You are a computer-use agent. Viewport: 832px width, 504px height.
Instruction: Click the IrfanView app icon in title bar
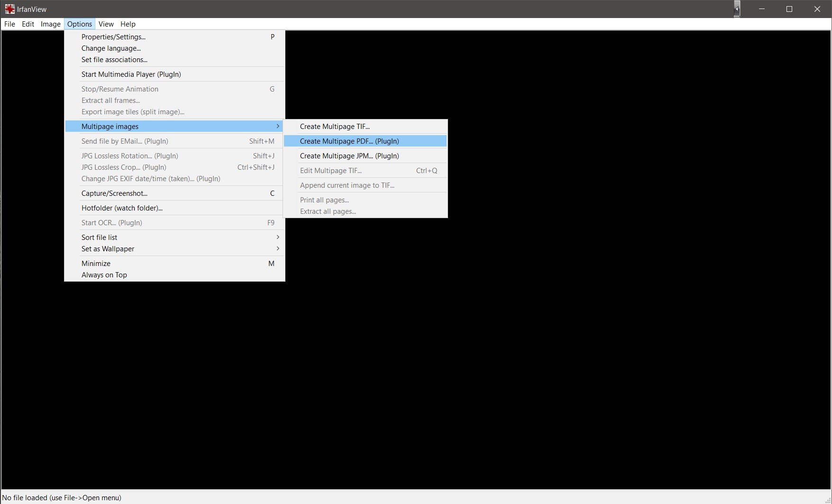point(9,9)
